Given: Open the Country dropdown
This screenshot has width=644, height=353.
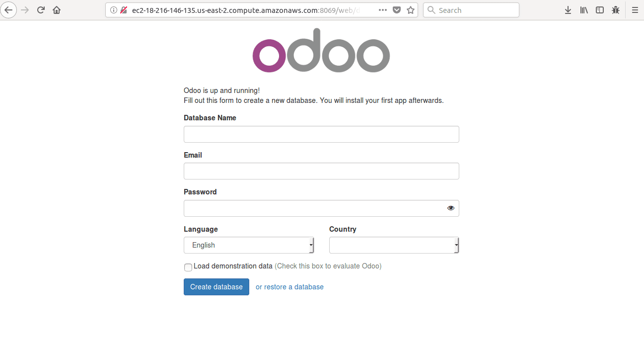Looking at the screenshot, I should point(394,245).
